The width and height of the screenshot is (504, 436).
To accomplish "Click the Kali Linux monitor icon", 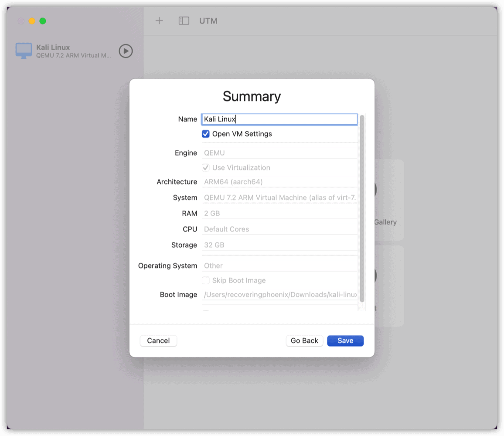I will (x=24, y=51).
